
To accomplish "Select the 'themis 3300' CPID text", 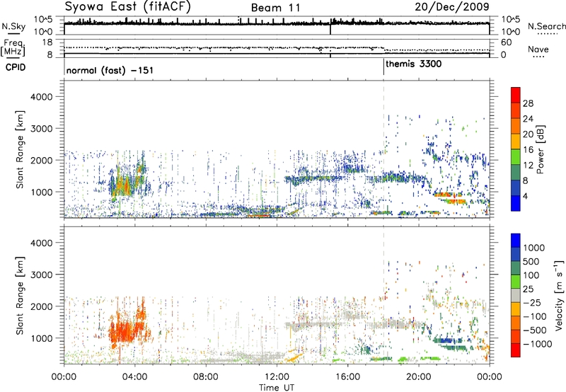I will coord(414,64).
